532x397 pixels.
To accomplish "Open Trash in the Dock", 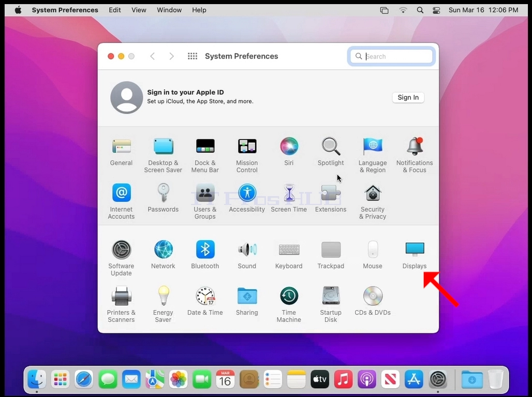I will [496, 379].
